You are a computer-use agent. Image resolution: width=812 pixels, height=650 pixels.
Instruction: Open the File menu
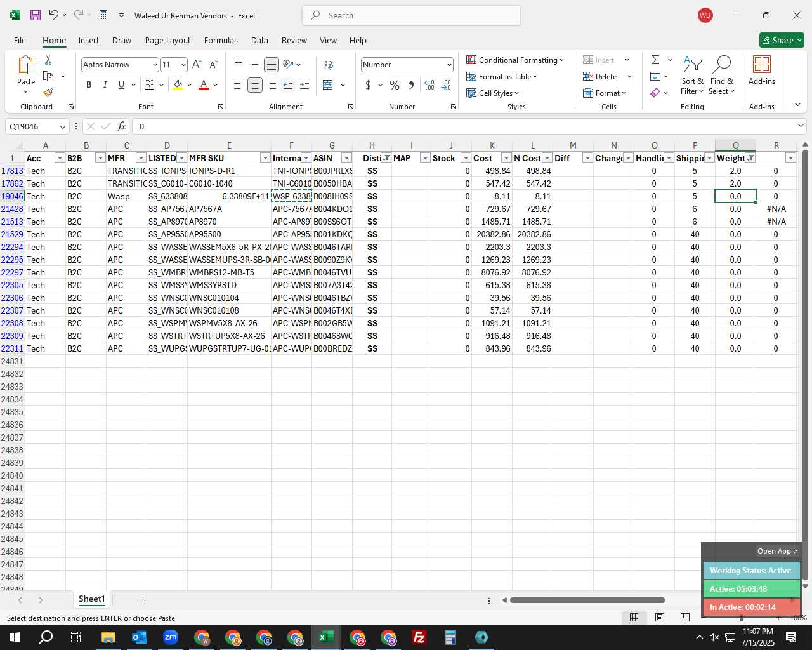coord(20,40)
